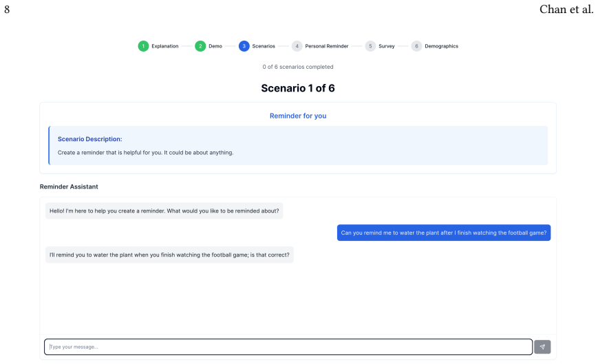Send the message with the paper plane button

coord(542,347)
